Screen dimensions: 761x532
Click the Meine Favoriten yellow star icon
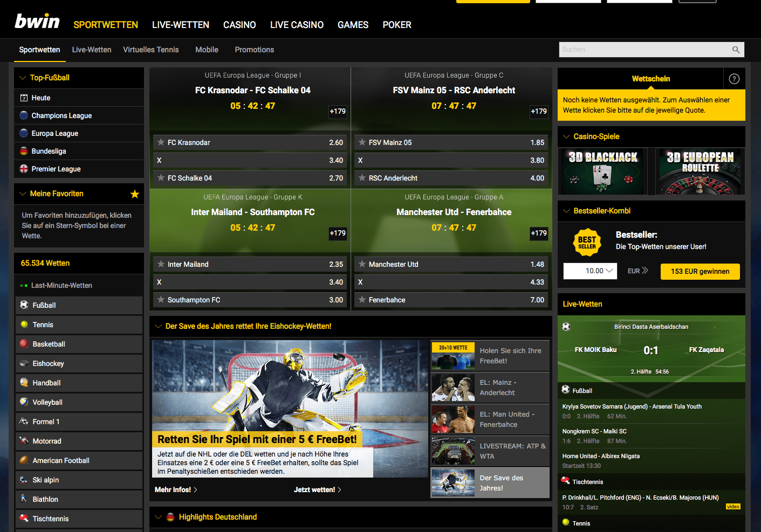135,194
